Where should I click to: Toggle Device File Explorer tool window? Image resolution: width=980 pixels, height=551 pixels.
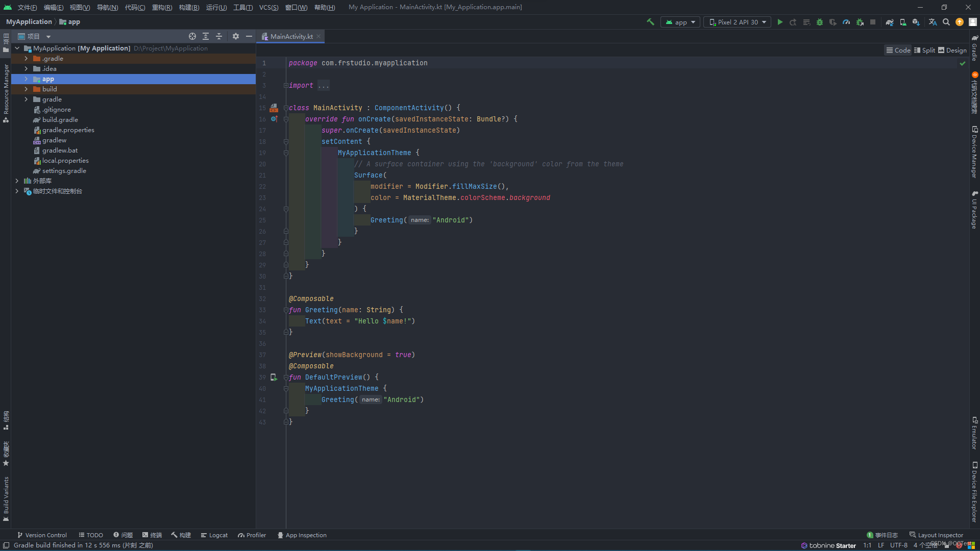pyautogui.click(x=974, y=492)
